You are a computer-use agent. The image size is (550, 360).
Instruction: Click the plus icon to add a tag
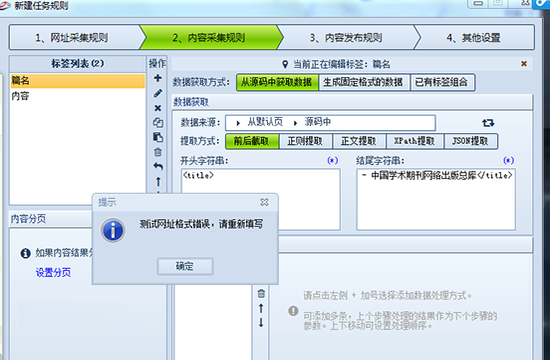158,78
